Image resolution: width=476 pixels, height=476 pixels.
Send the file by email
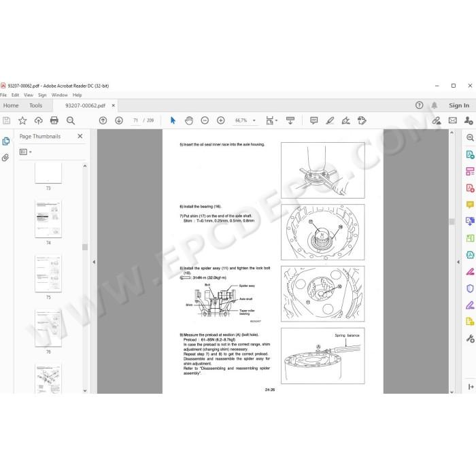pyautogui.click(x=453, y=120)
